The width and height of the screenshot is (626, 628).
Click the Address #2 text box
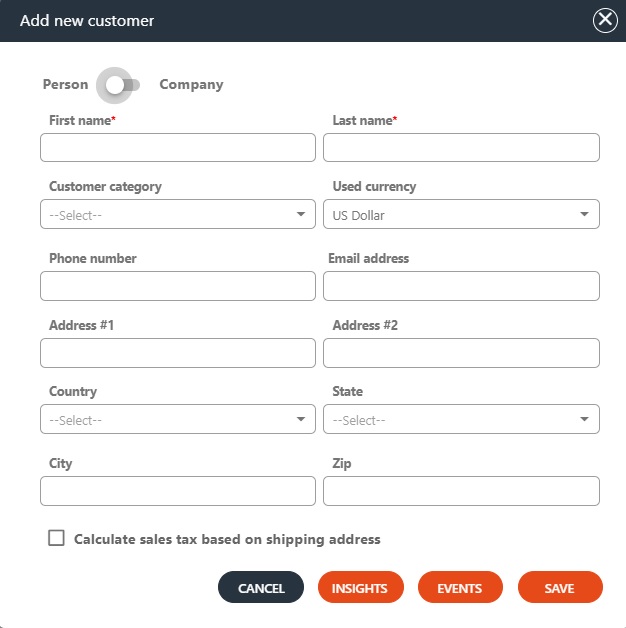click(461, 353)
